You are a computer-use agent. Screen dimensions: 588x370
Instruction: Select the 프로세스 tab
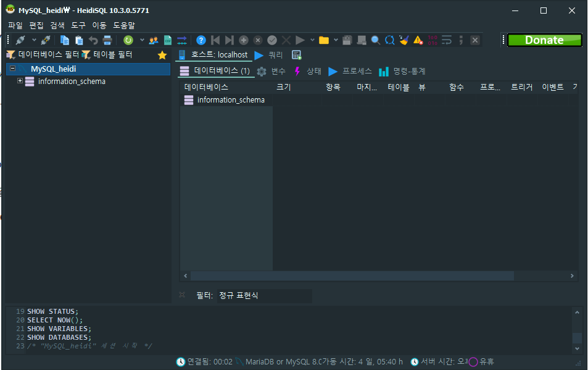350,71
